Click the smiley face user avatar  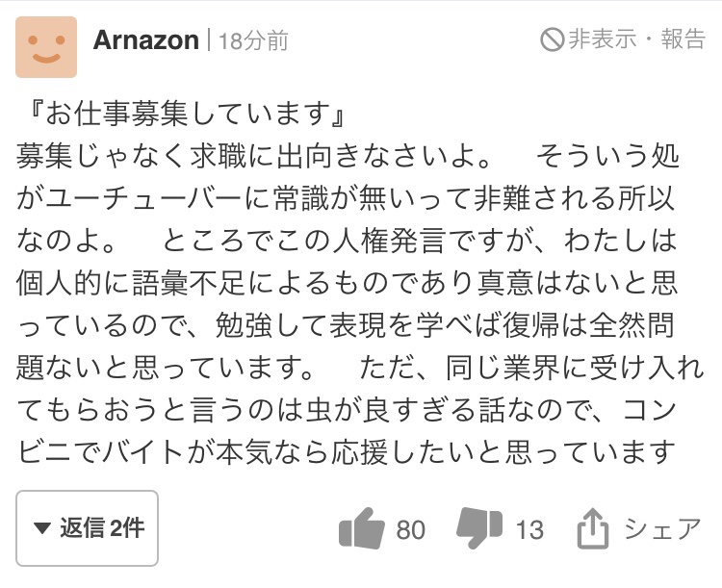coord(46,46)
